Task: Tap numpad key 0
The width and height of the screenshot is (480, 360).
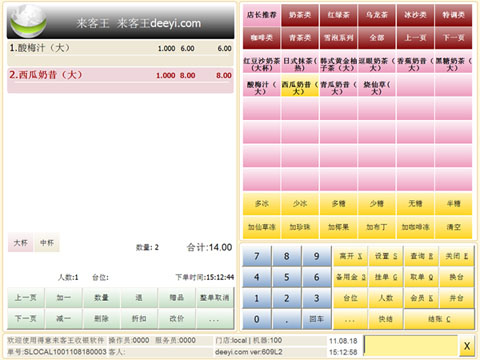Action: click(x=257, y=319)
